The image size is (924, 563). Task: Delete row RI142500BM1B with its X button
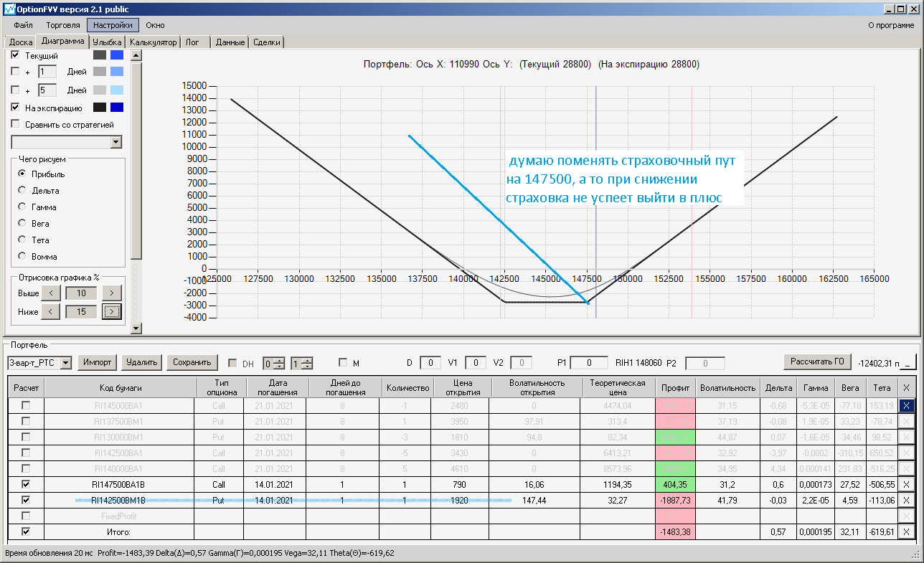tap(906, 500)
